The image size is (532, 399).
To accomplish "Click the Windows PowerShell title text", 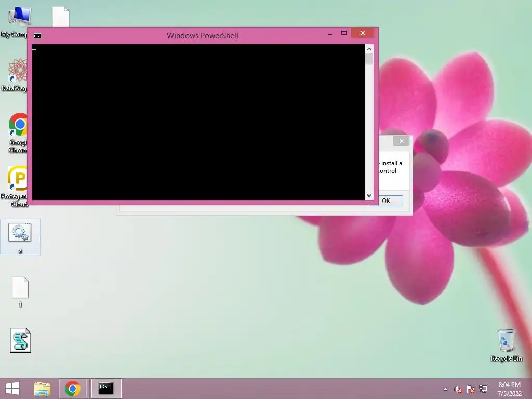I will click(x=203, y=36).
